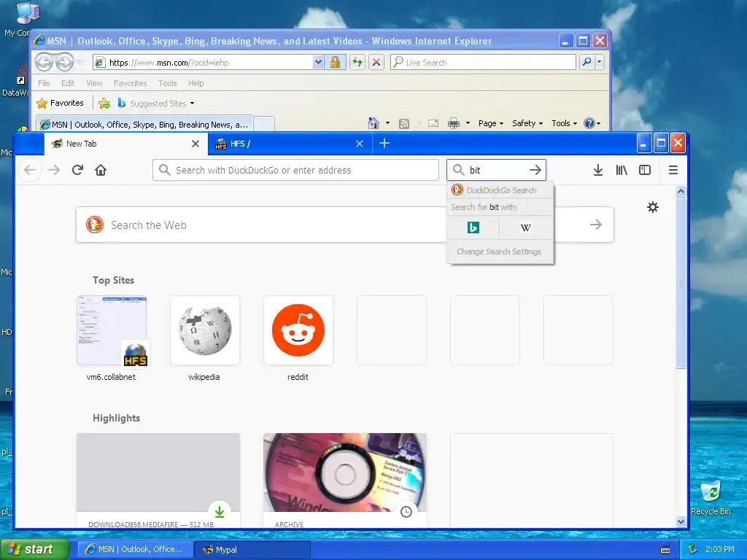This screenshot has height=560, width=747.
Task: Click IE security lock icon
Action: [x=335, y=62]
